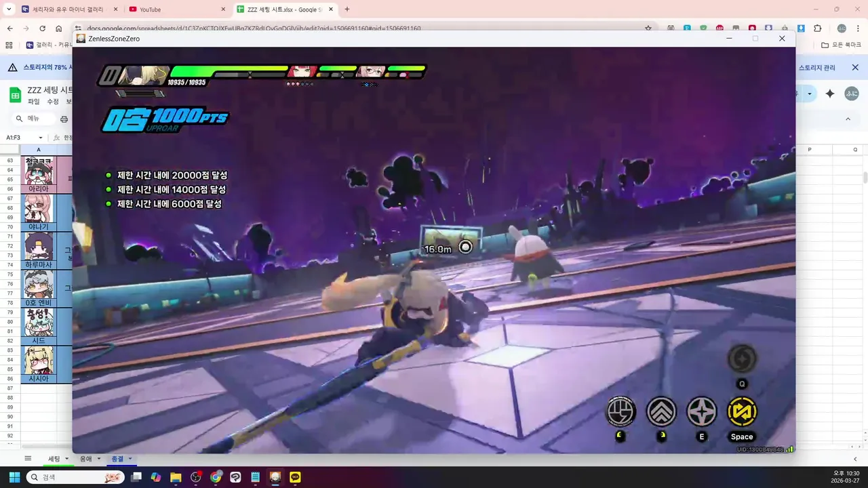Click the Chrome address bar URL

coord(254,28)
